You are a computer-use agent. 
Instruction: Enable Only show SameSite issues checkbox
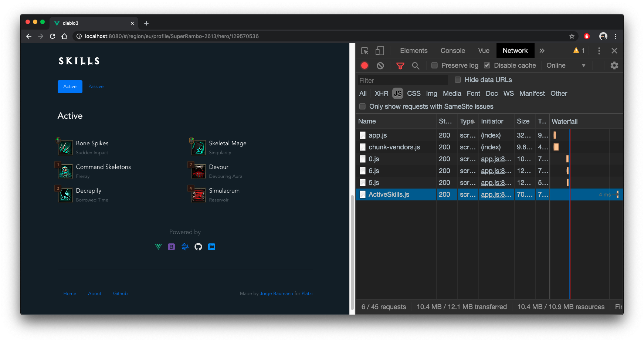362,106
